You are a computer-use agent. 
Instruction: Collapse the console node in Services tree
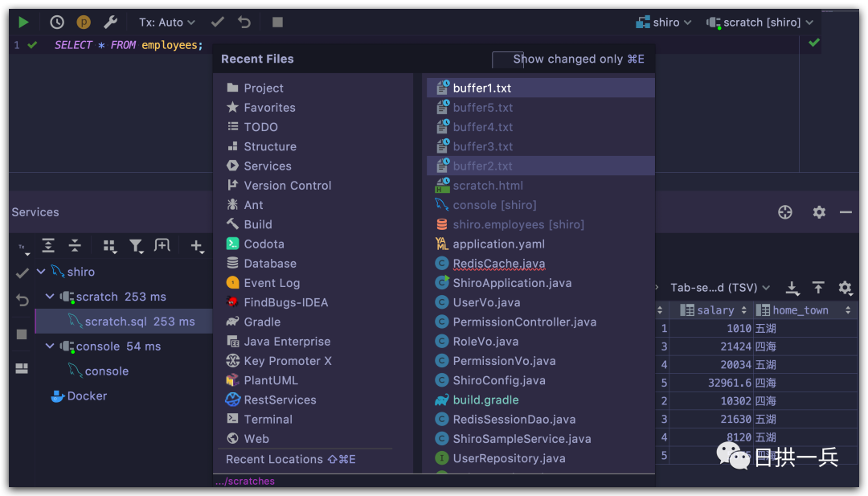point(50,346)
